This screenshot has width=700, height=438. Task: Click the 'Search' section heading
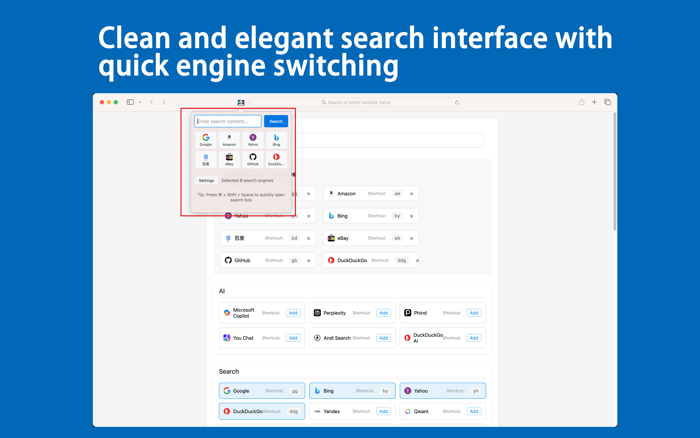(229, 371)
